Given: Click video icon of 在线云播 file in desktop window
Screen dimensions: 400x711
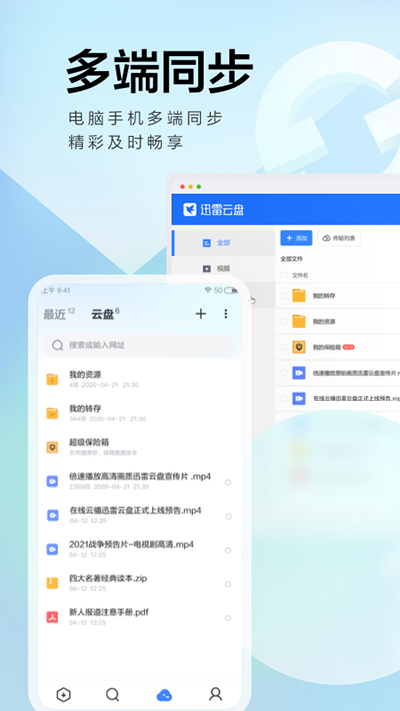Looking at the screenshot, I should (299, 399).
